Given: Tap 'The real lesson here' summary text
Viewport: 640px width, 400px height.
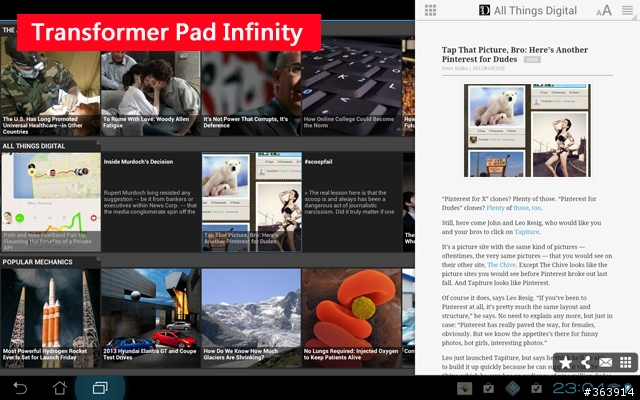Looking at the screenshot, I should (350, 202).
